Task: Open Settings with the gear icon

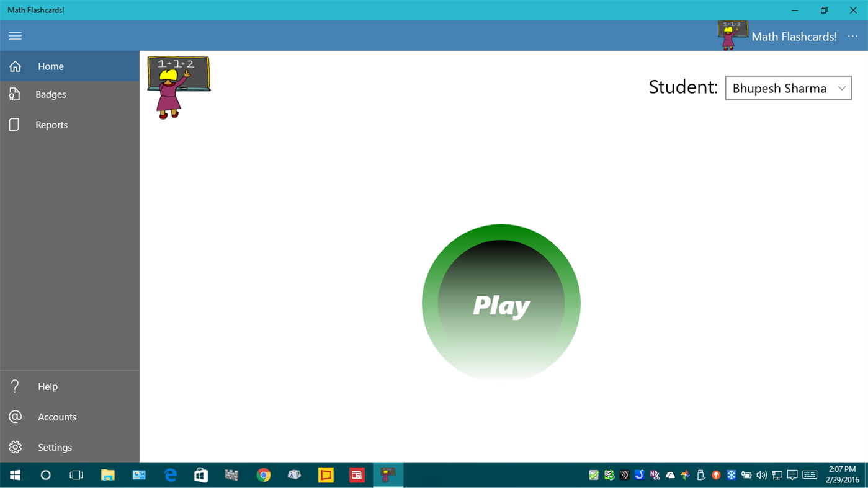Action: click(14, 447)
